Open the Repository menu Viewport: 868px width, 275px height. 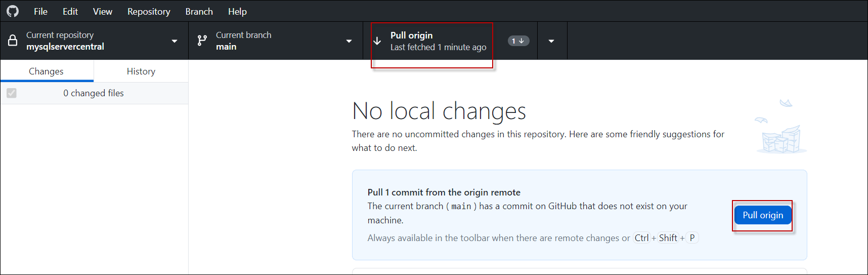[x=149, y=11]
